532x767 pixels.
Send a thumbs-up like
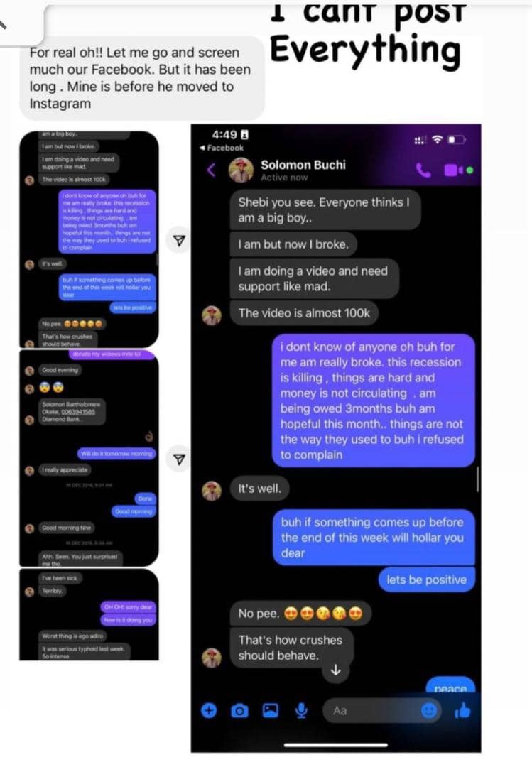[462, 710]
